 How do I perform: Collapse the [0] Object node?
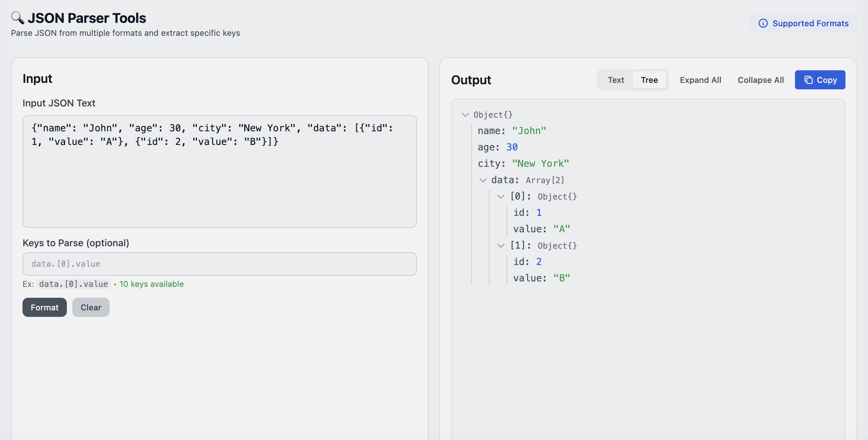coord(501,196)
